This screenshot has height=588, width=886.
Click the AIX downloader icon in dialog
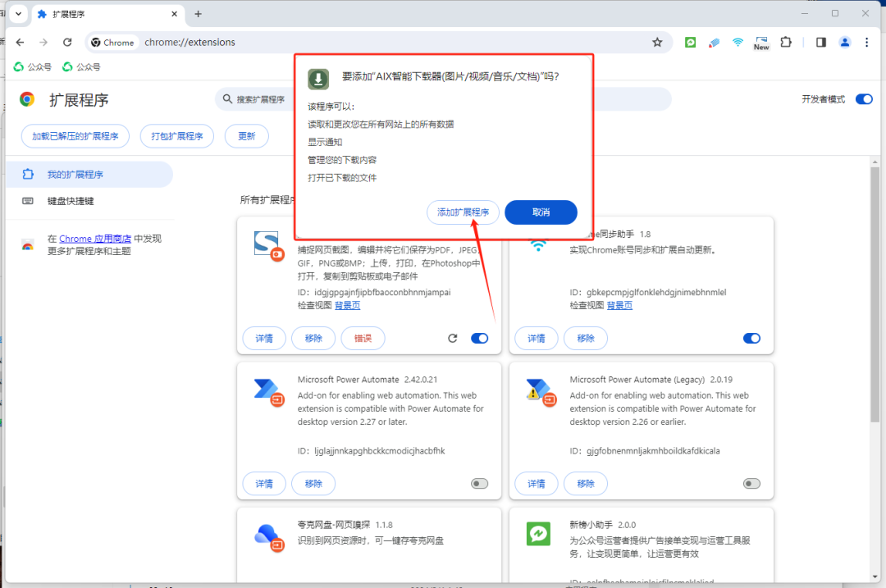pyautogui.click(x=318, y=79)
